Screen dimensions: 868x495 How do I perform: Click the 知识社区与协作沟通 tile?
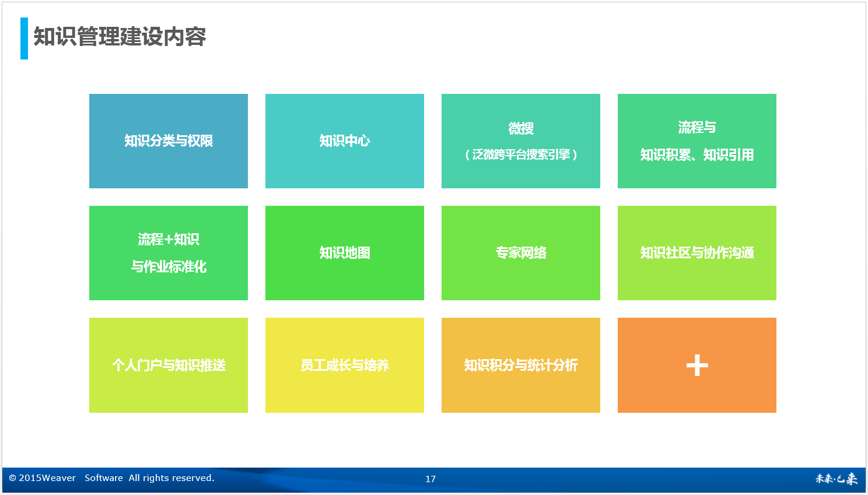[696, 253]
